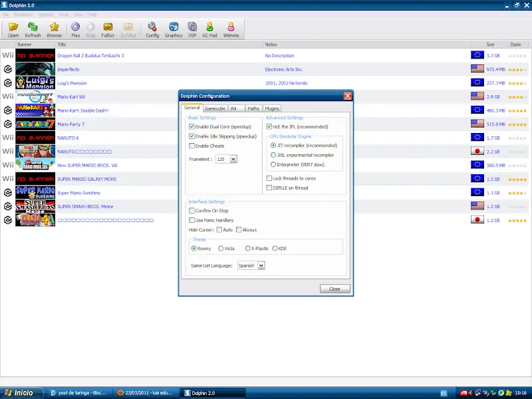Sort game list by Size column header
The width and height of the screenshot is (532, 399).
tap(495, 45)
